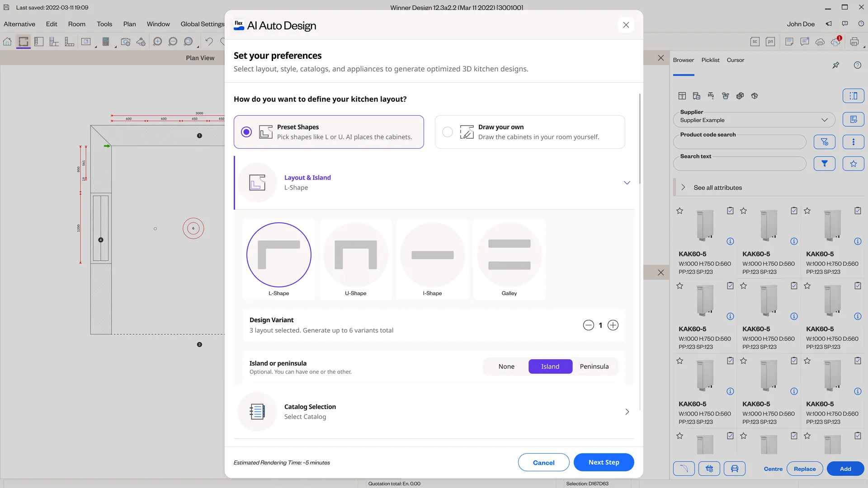
Task: Click the undo arrow icon
Action: [x=209, y=42]
